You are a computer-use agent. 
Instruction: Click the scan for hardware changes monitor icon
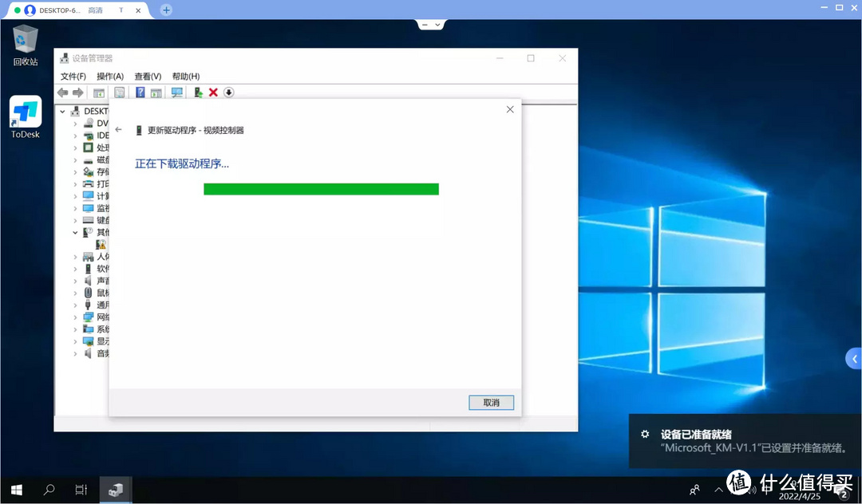click(177, 93)
